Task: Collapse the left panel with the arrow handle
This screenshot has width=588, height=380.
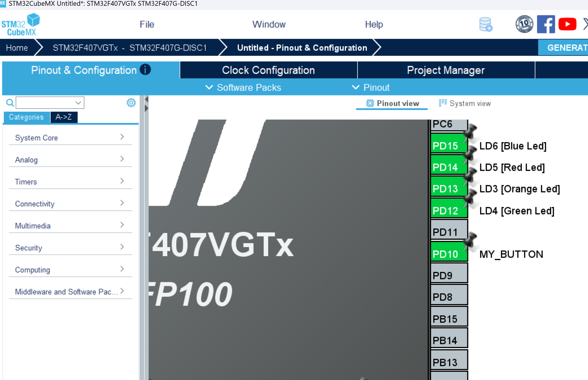Action: coord(147,100)
